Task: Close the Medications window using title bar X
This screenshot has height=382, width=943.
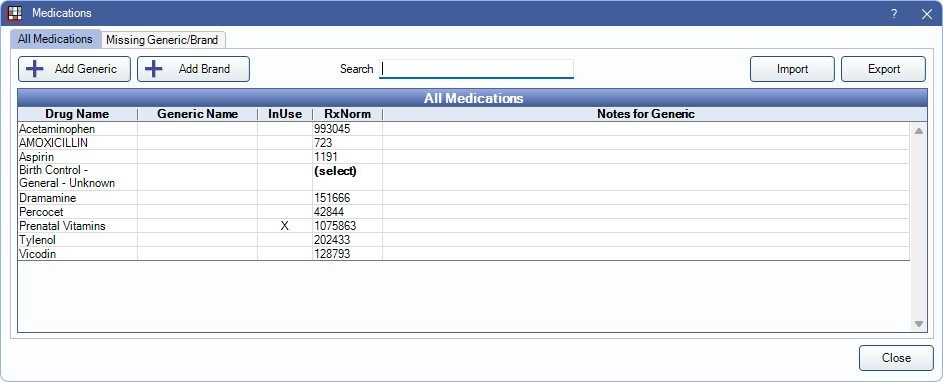Action: pos(926,13)
